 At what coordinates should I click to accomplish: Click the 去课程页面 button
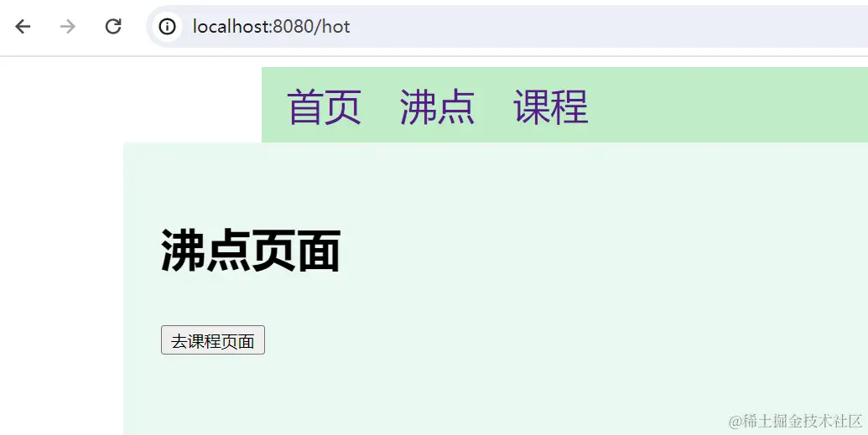(212, 339)
